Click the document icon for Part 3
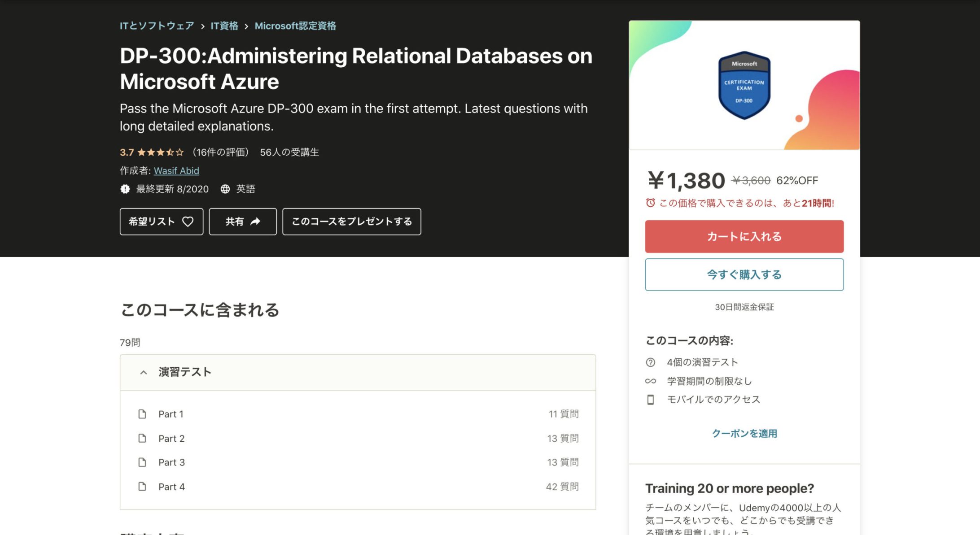 click(142, 462)
